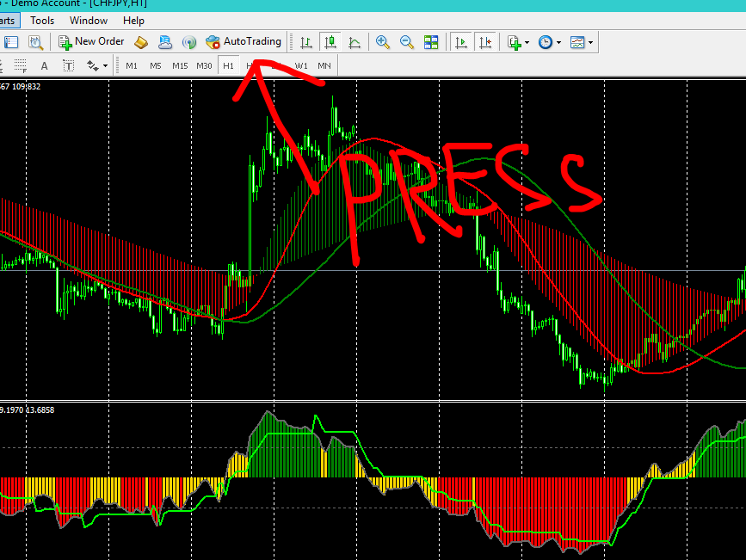Select the arrows drawing tool
The width and height of the screenshot is (746, 560).
coord(93,65)
